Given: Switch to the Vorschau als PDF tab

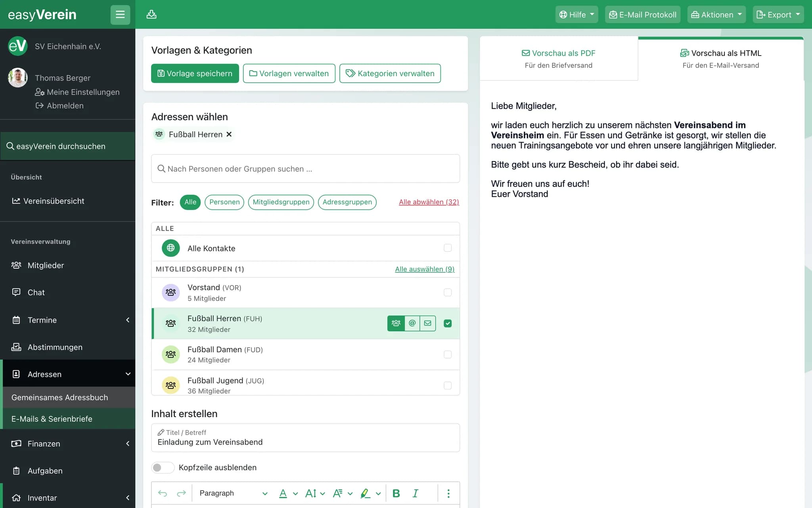Looking at the screenshot, I should pyautogui.click(x=559, y=59).
